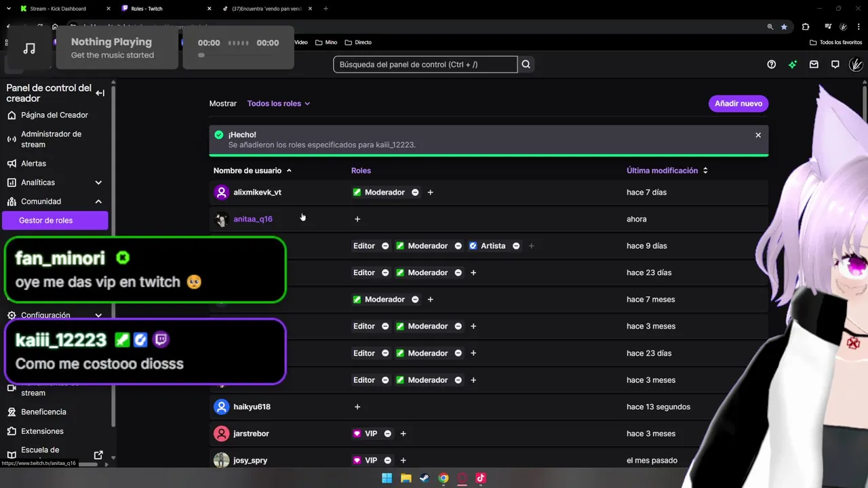
Task: Click the search magnifier button
Action: pos(526,64)
